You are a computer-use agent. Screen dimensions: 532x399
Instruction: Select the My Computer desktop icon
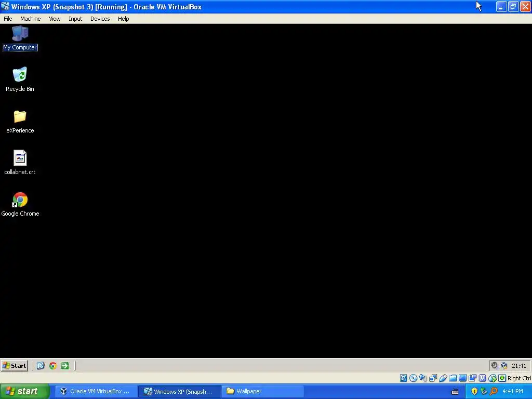pos(20,38)
